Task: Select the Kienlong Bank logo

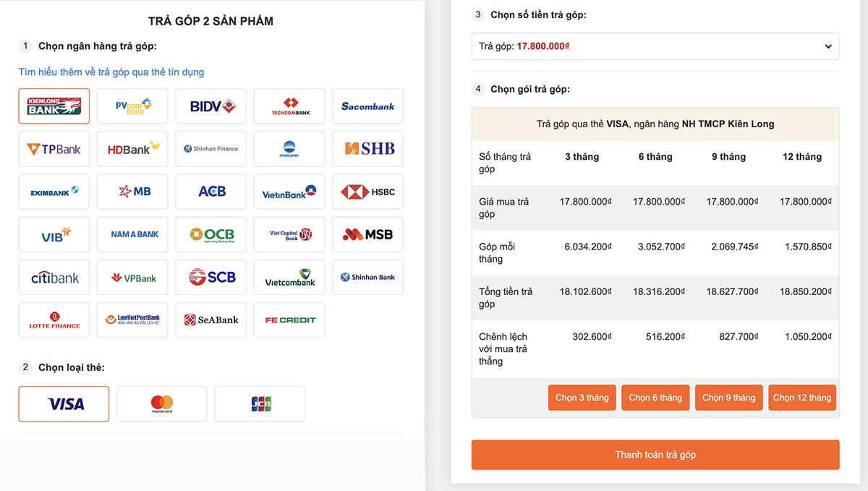Action: [54, 106]
